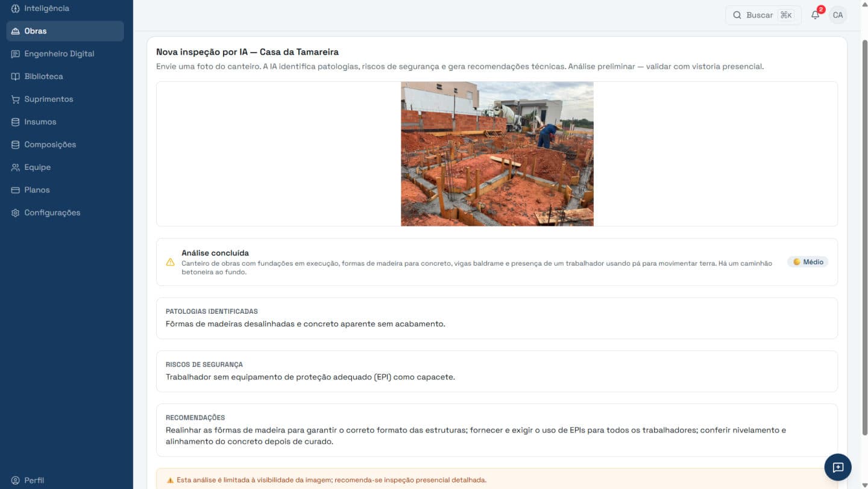868x489 pixels.
Task: Click the search magnifier icon
Action: [x=737, y=15]
